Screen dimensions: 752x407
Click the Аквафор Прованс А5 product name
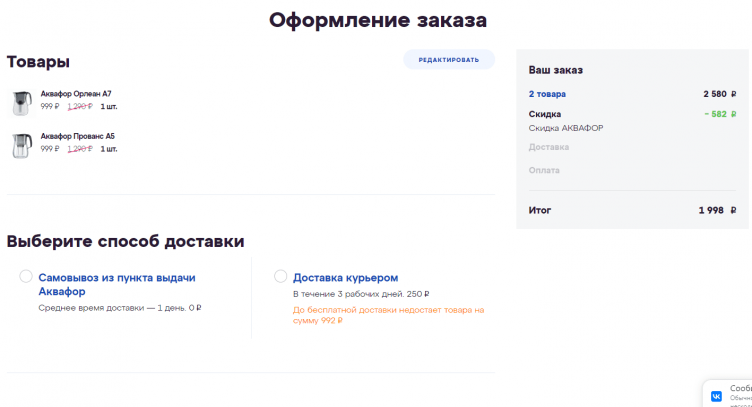(78, 136)
